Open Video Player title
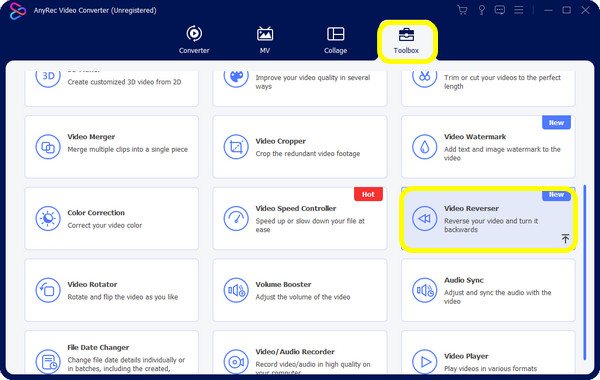The width and height of the screenshot is (600, 380). (466, 356)
